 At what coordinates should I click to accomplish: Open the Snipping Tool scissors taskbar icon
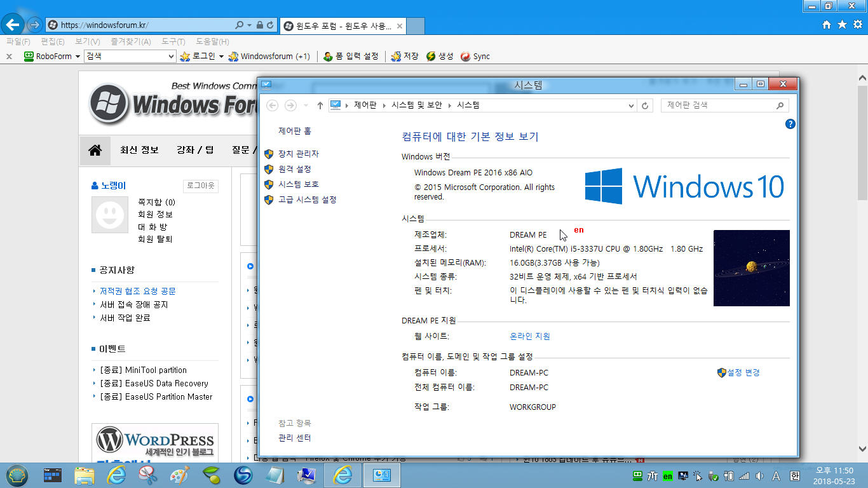[x=147, y=475]
